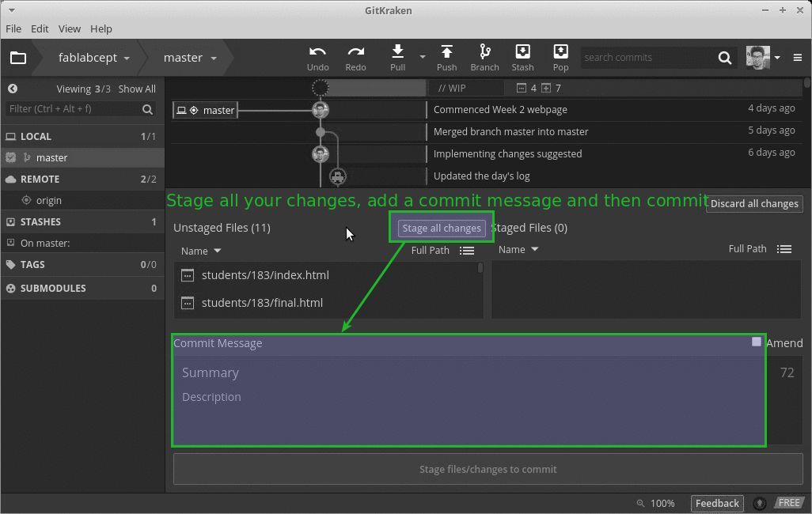Open the Help menu
The height and width of the screenshot is (514, 812).
point(101,29)
